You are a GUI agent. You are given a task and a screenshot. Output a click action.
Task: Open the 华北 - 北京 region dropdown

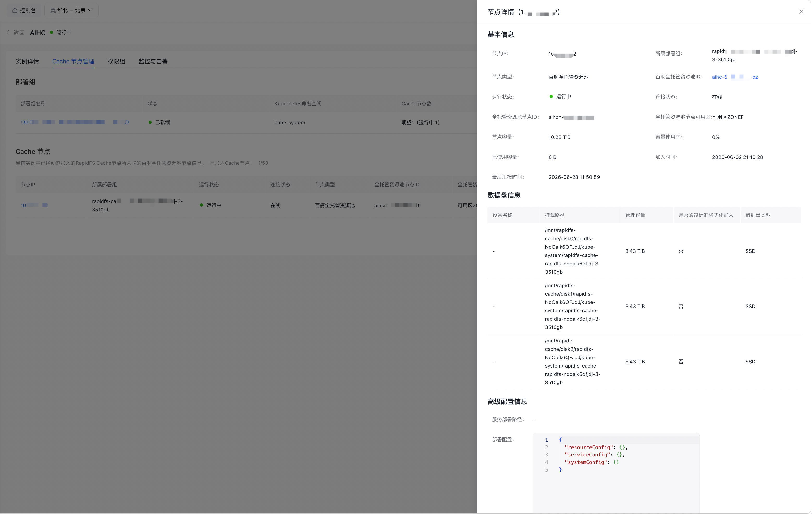point(71,10)
